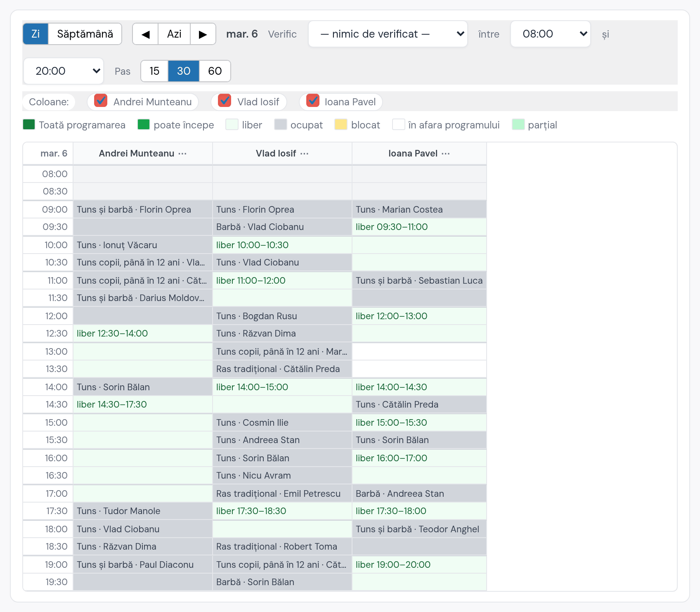The height and width of the screenshot is (612, 700).
Task: Switch to the Săptămână view
Action: [x=85, y=34]
